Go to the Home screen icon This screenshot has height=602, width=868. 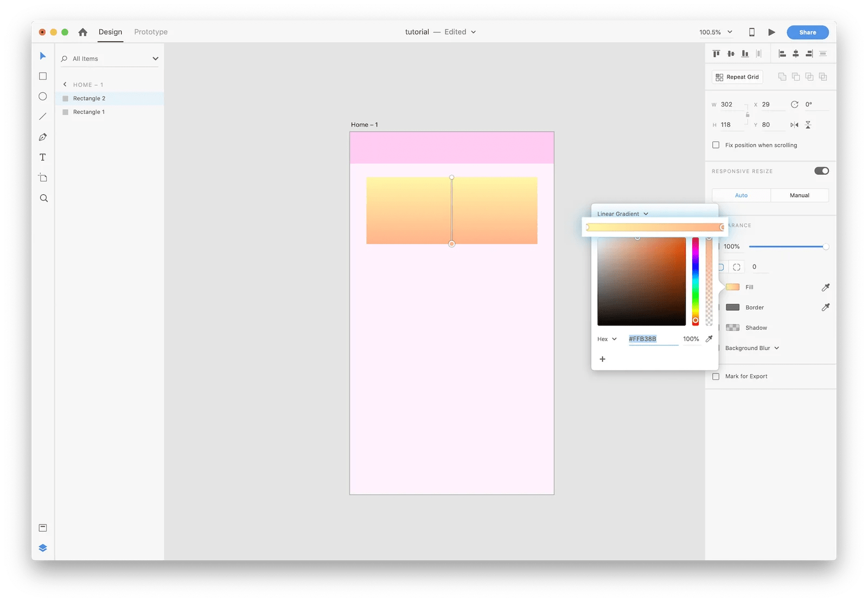point(82,32)
